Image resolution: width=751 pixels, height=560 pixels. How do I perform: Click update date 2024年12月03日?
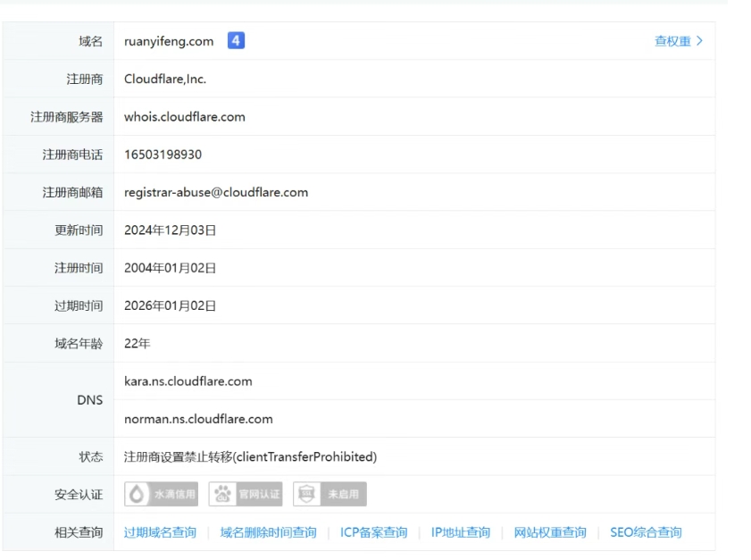click(170, 230)
